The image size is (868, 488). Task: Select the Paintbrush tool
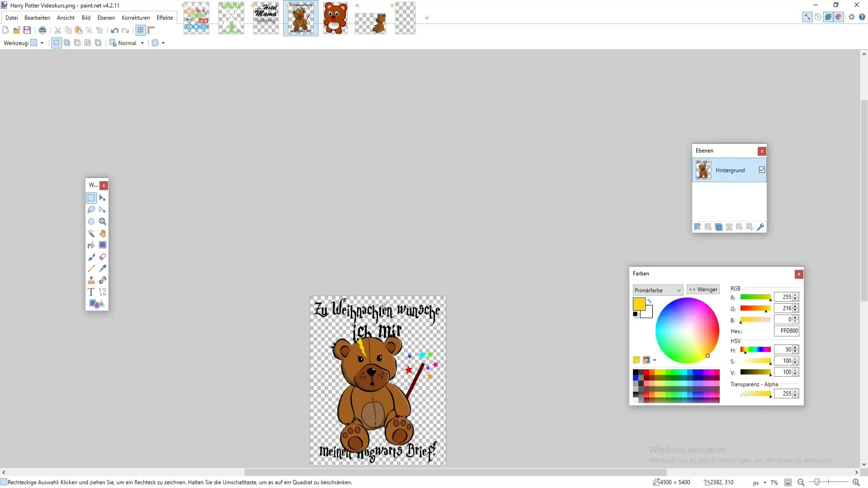coord(91,257)
